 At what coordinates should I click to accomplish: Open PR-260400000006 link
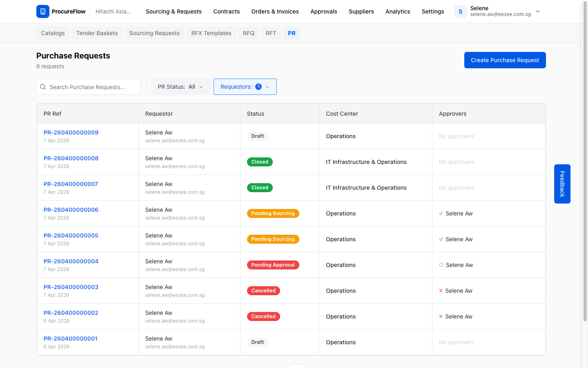tap(71, 210)
